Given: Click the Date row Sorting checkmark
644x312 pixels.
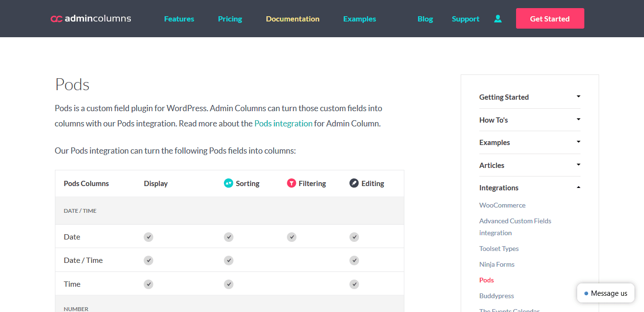Looking at the screenshot, I should point(229,237).
